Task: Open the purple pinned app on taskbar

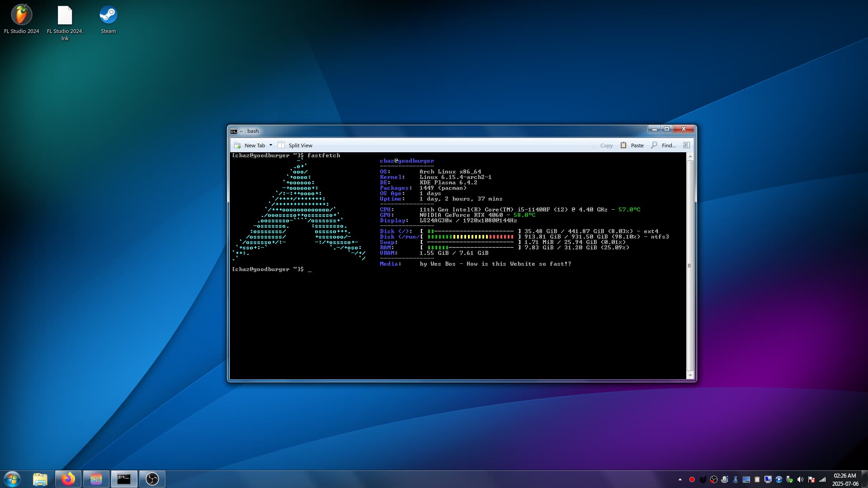Action: [96, 479]
